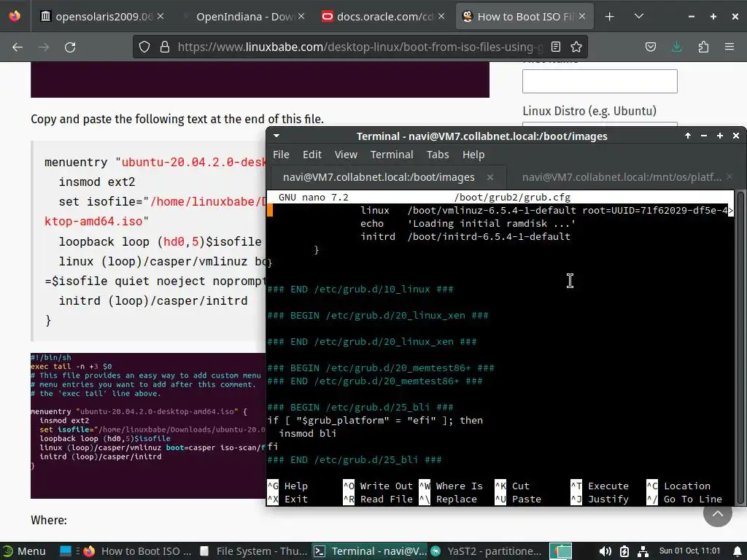Open the notifications bell icon
This screenshot has width=747, height=560.
click(737, 551)
